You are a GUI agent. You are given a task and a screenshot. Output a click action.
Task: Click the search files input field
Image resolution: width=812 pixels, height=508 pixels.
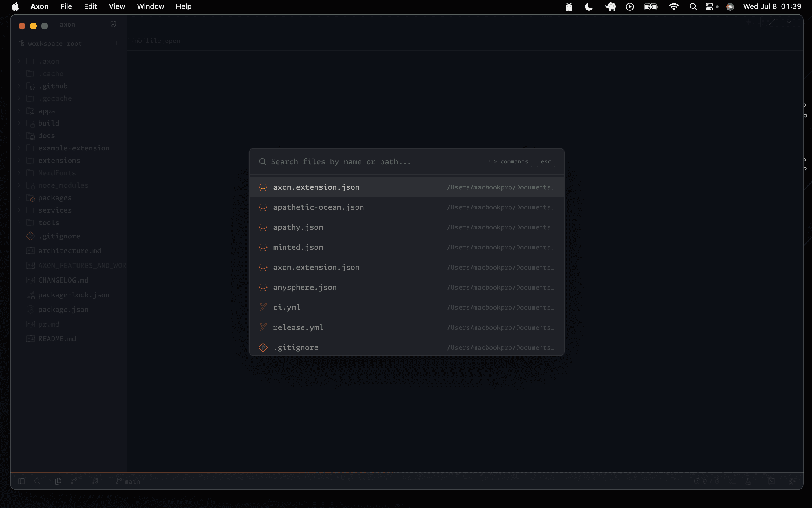[x=378, y=162]
